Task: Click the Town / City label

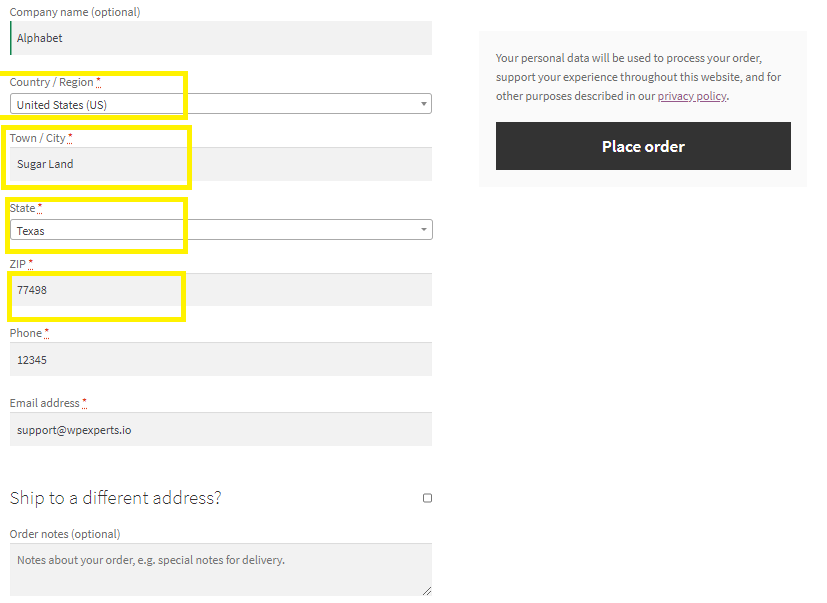Action: 37,138
